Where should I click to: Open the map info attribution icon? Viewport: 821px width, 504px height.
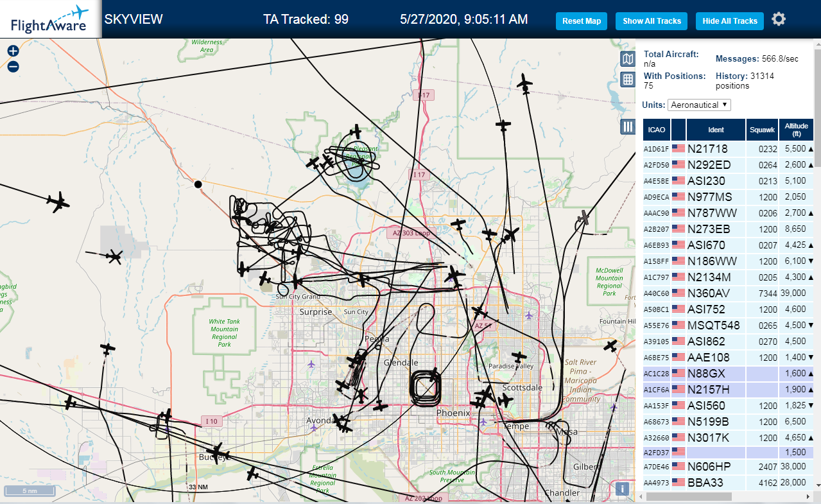(621, 489)
